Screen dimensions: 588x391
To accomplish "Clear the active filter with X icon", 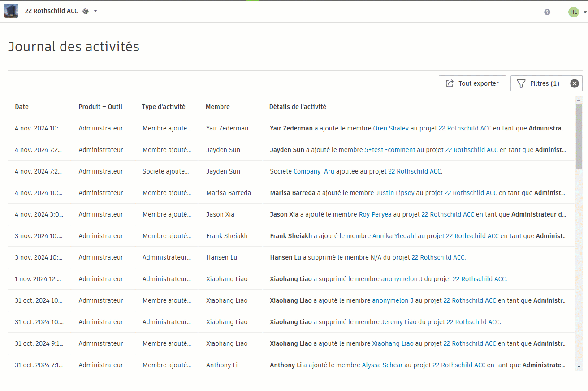I will click(x=575, y=83).
